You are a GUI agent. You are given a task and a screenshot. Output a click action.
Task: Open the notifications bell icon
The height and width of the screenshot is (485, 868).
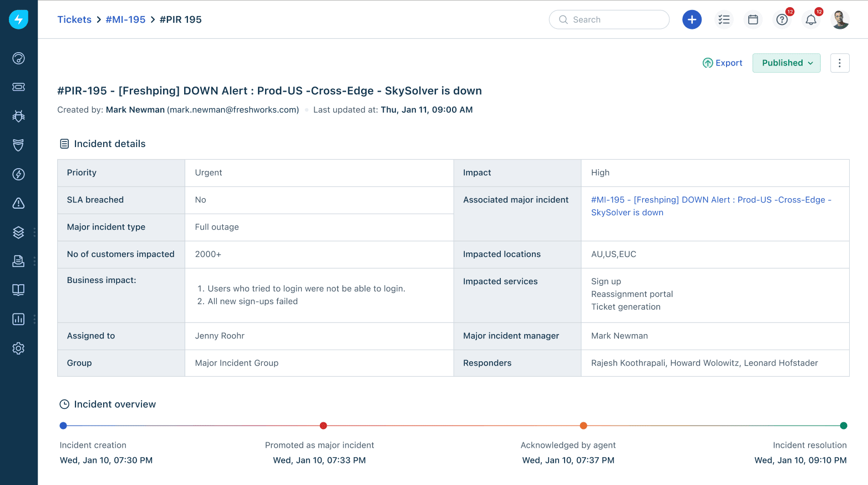[x=811, y=19]
